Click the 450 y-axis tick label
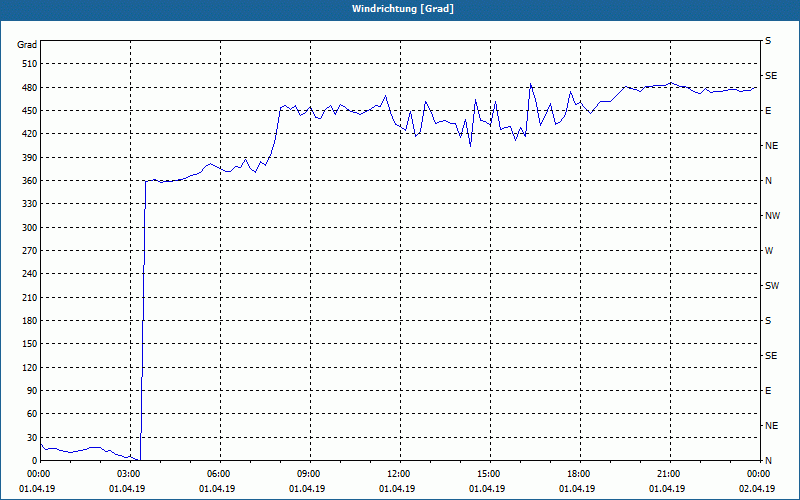This screenshot has height=500, width=800. [31, 111]
